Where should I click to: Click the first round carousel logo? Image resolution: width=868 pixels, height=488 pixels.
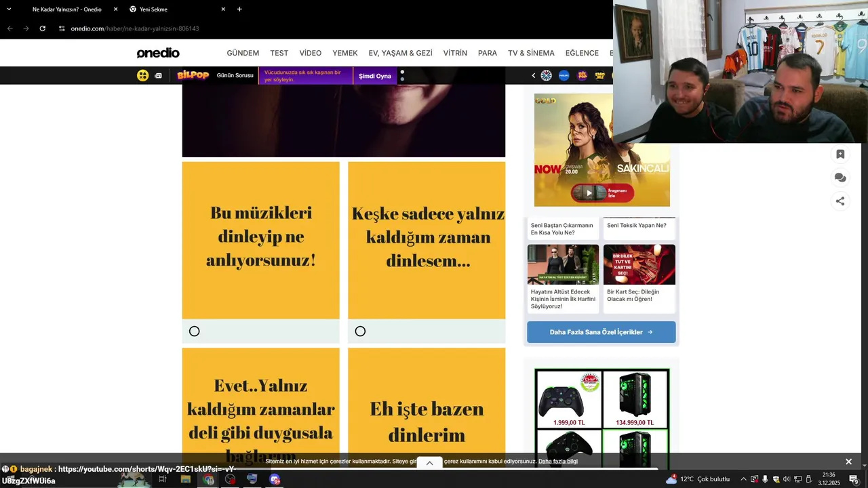[546, 75]
